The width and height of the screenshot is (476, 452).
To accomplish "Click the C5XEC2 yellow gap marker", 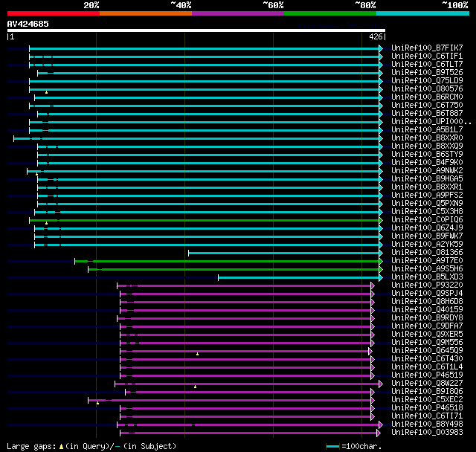I will [x=97, y=403].
